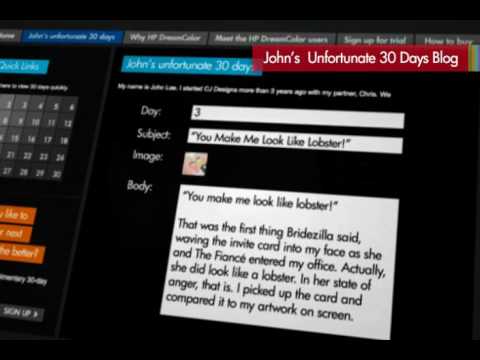The image size is (480, 360).
Task: Select day 11 in the calendar
Action: (51, 123)
